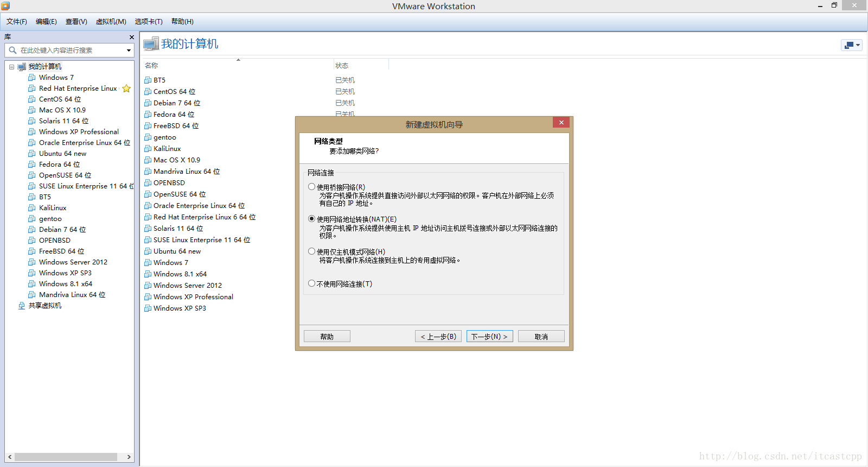The image size is (868, 467).
Task: Sort list by 状态 column header
Action: (x=342, y=66)
